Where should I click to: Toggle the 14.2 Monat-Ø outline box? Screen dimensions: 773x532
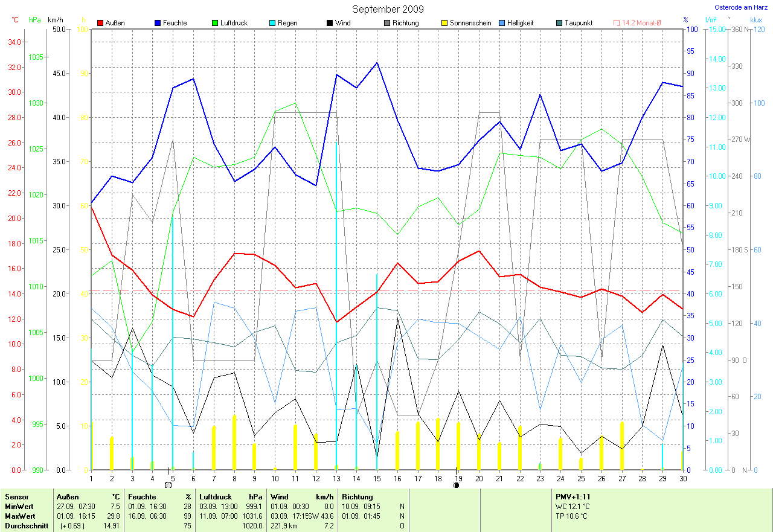coord(617,23)
